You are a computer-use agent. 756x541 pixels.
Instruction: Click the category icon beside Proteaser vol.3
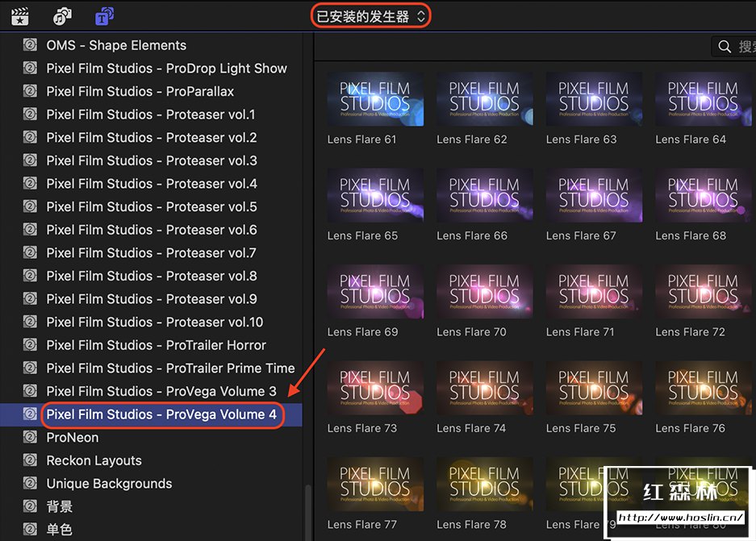(x=30, y=160)
